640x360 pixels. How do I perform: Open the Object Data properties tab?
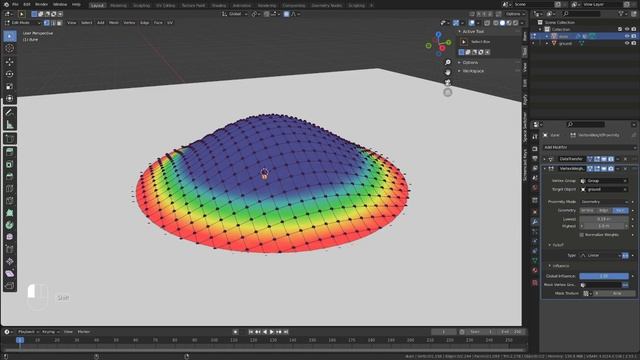[x=535, y=260]
